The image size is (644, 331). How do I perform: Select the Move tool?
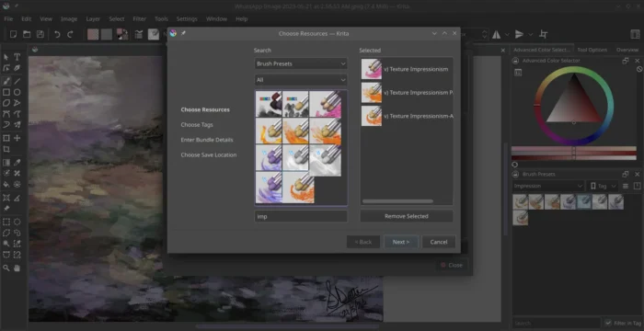click(x=17, y=138)
